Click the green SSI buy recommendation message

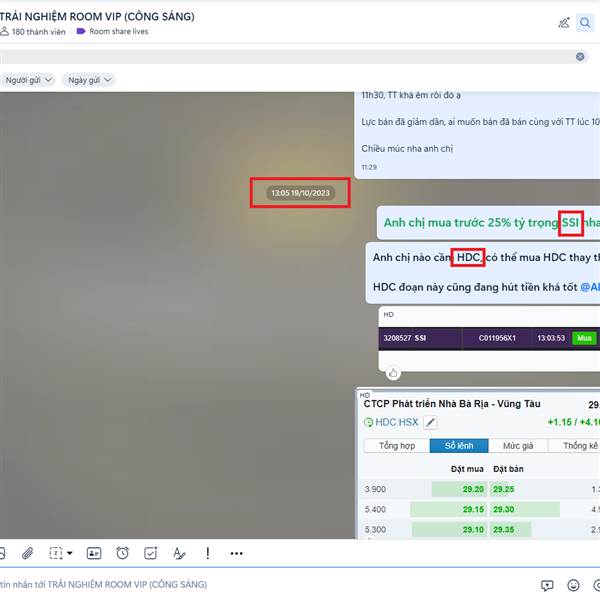488,223
